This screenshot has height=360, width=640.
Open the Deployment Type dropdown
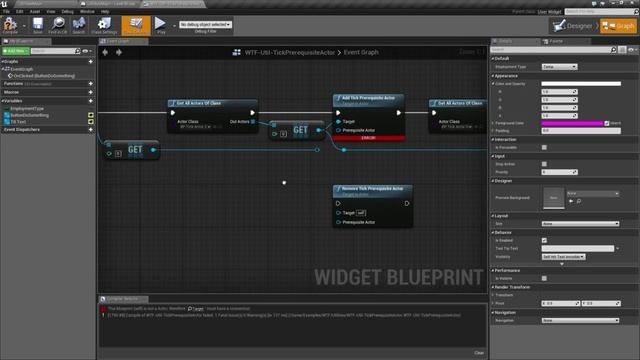click(x=559, y=67)
